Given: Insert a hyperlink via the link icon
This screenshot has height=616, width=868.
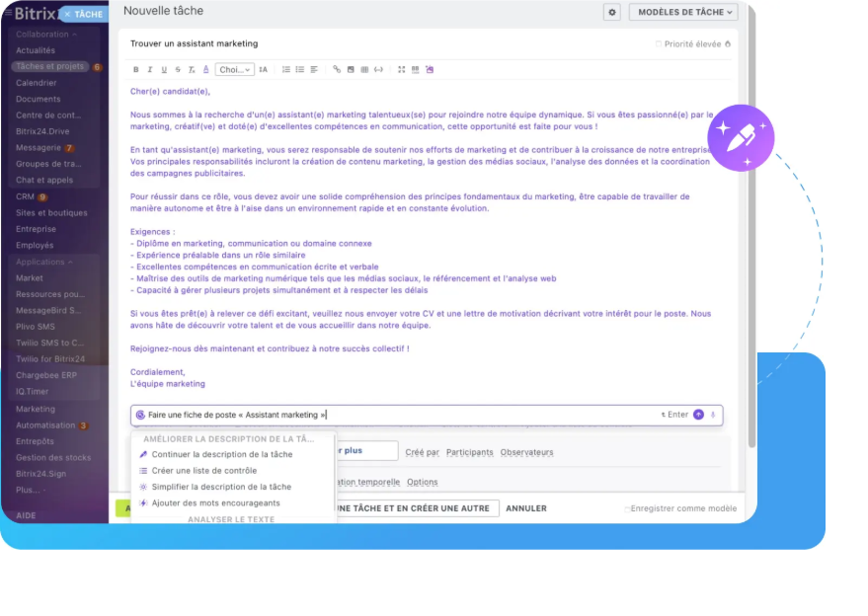Looking at the screenshot, I should pos(337,69).
